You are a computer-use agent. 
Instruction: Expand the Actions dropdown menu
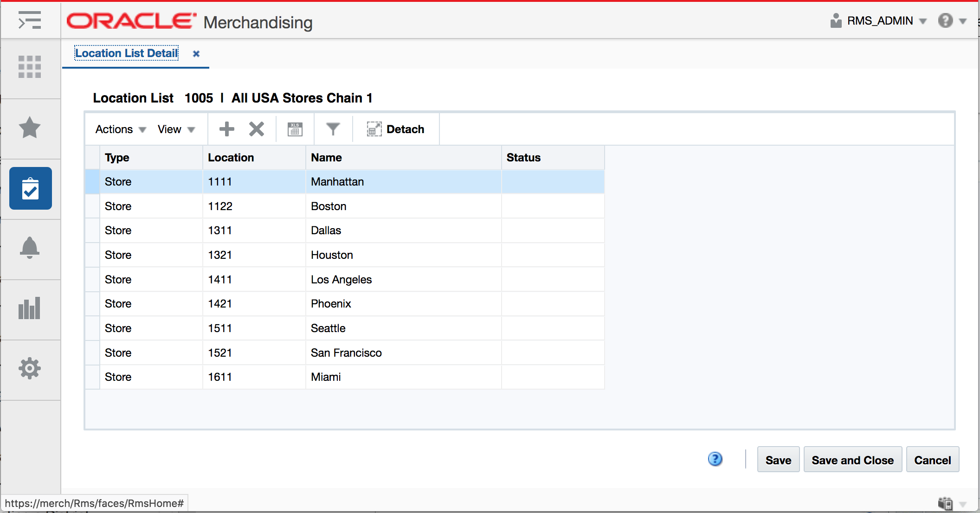click(120, 129)
